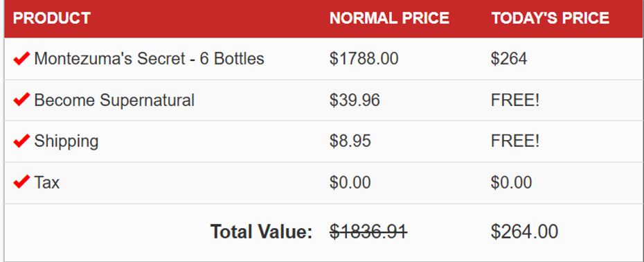Select the NORMAL PRICE column header

[x=389, y=18]
